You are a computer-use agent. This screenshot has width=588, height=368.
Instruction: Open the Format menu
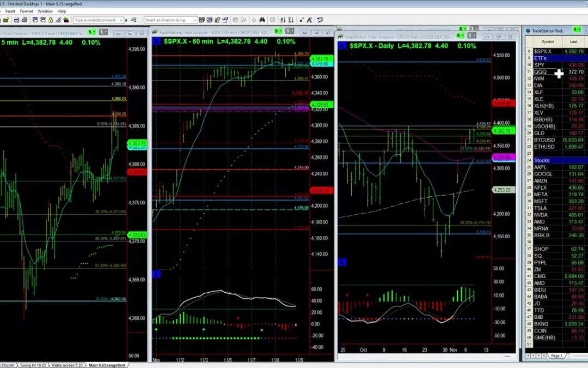coord(26,11)
